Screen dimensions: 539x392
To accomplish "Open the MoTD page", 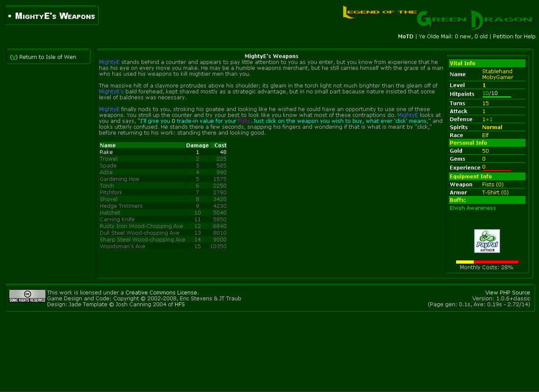I will (406, 36).
